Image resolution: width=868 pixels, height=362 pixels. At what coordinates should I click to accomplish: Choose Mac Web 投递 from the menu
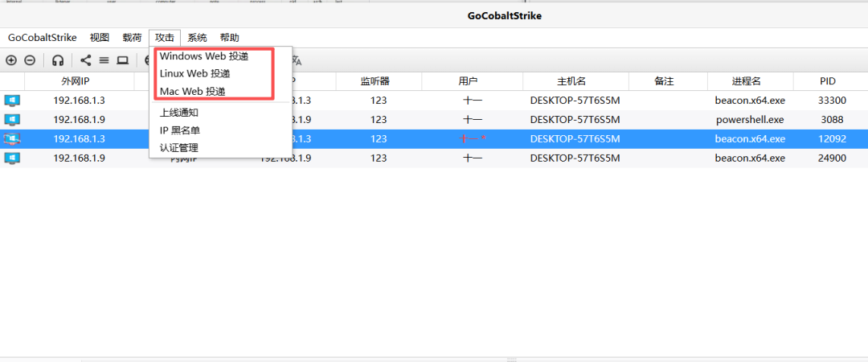(x=193, y=91)
